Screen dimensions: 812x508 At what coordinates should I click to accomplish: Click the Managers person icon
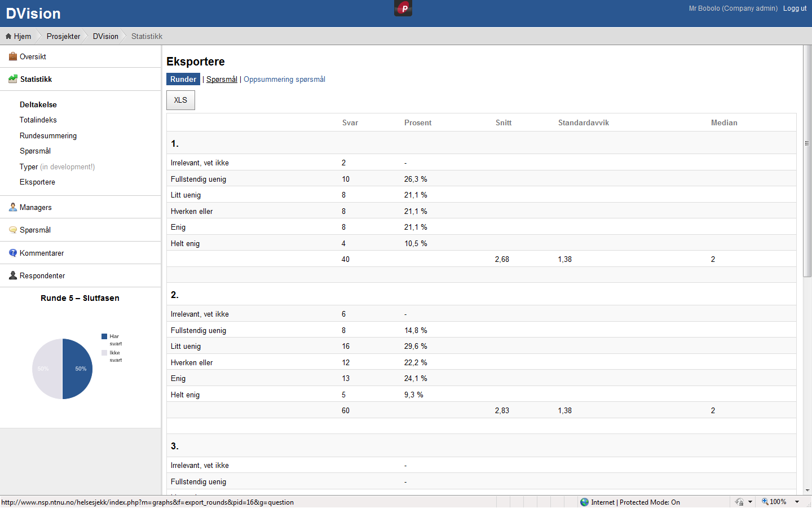pyautogui.click(x=13, y=207)
